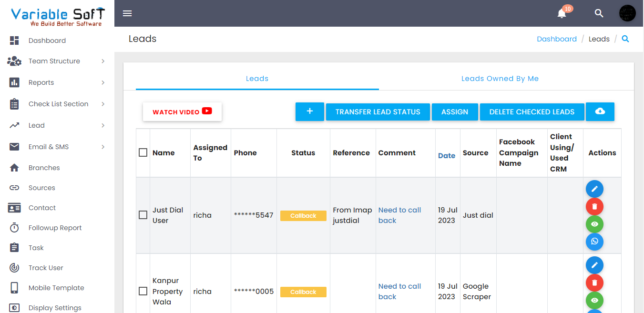Delete the Just Dial User lead
644x313 pixels.
(594, 207)
